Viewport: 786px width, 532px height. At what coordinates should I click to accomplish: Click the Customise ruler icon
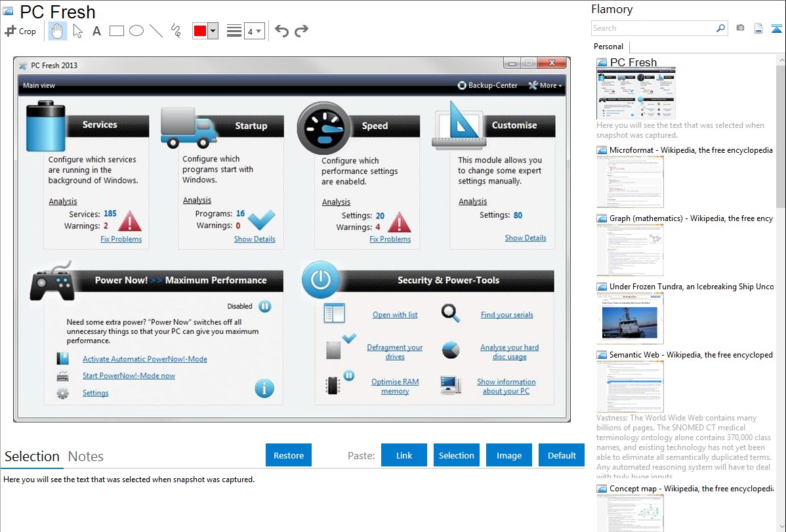click(460, 125)
